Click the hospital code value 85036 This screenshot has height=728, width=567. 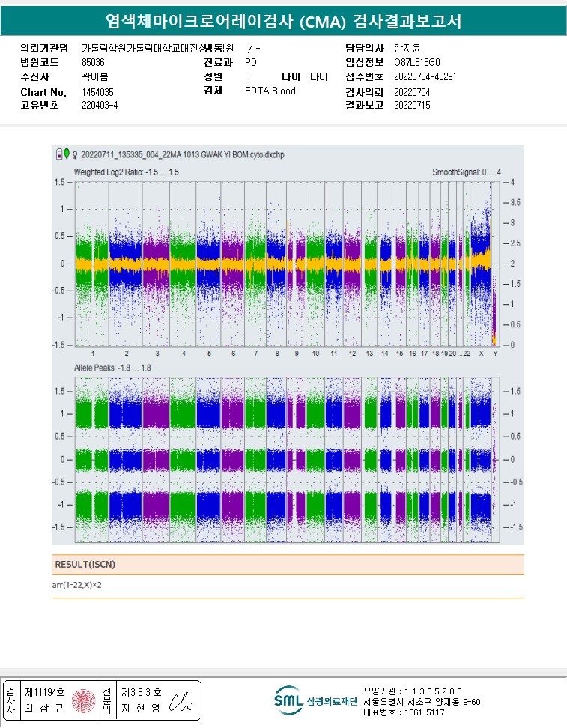93,63
